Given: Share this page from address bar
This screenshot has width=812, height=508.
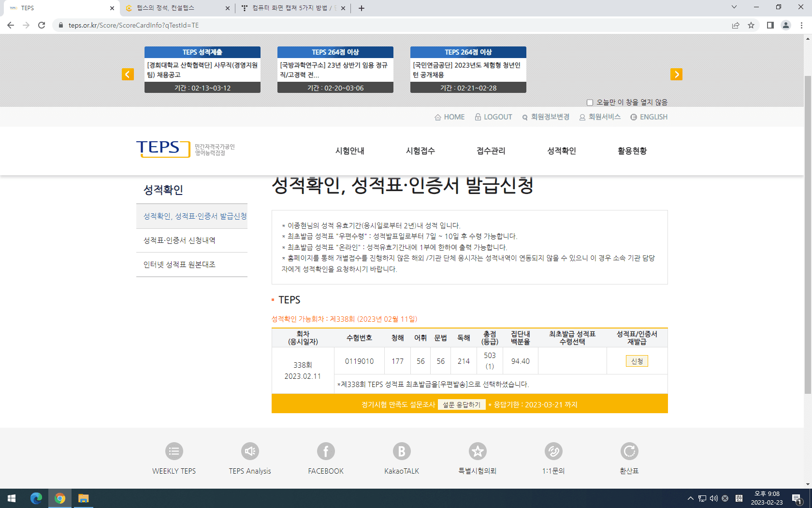Looking at the screenshot, I should 736,25.
